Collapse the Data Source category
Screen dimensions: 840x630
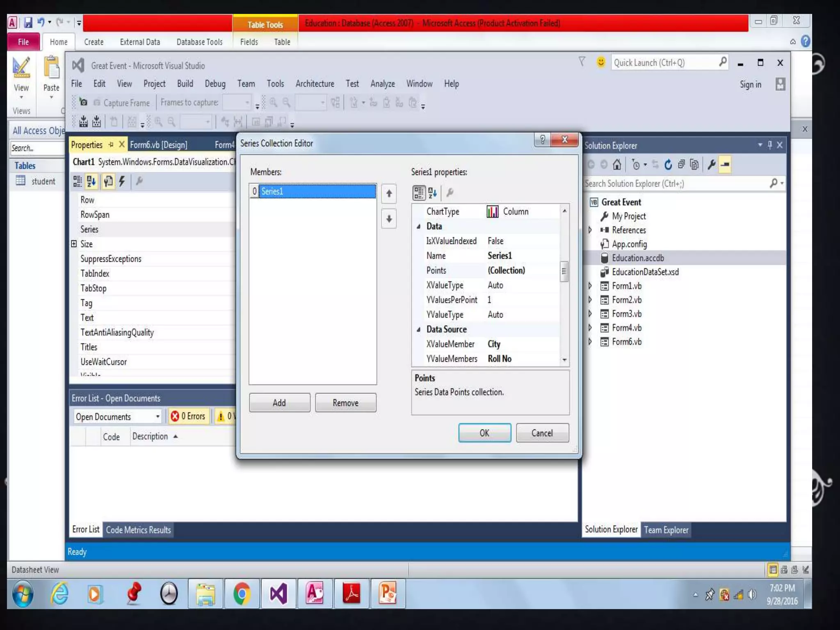[x=418, y=329]
